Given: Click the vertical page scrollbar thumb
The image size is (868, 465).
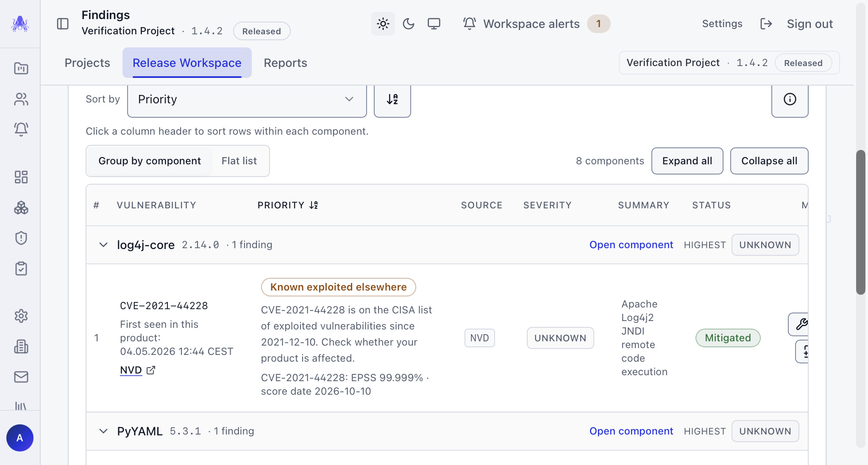Looking at the screenshot, I should (x=860, y=222).
